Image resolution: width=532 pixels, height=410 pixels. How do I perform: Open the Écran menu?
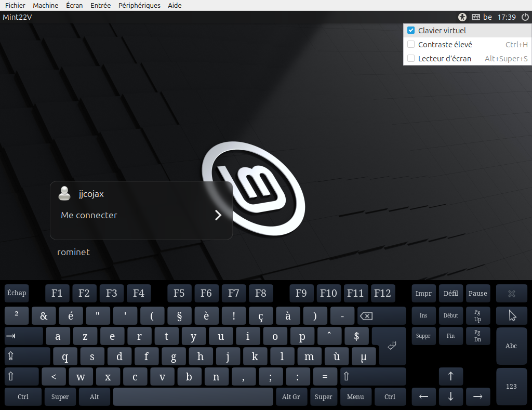74,5
